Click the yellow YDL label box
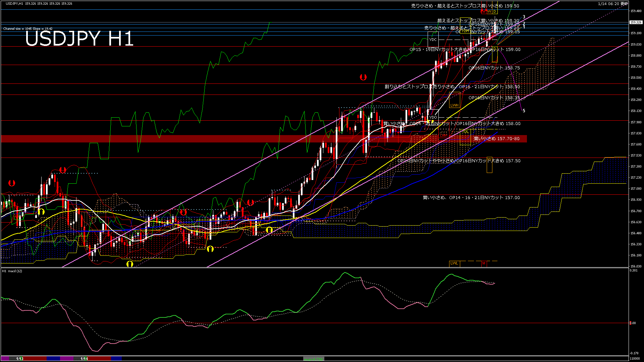Screen dimensions: 644x362 465,132
